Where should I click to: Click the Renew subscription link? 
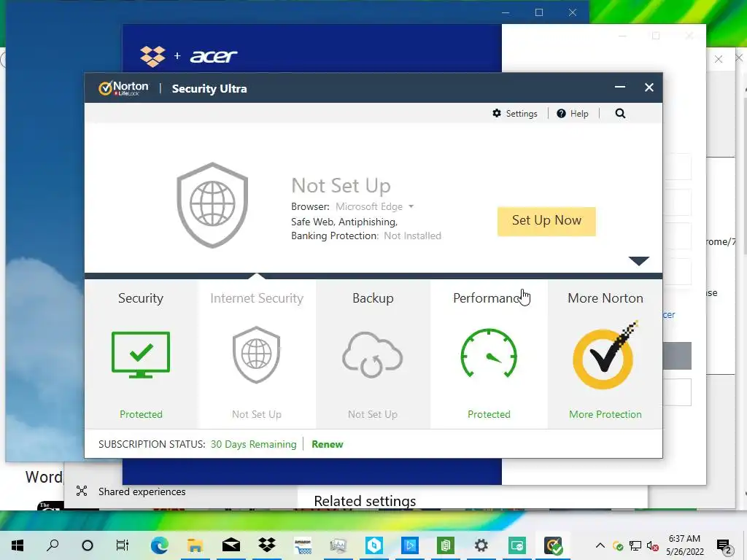[x=328, y=444]
